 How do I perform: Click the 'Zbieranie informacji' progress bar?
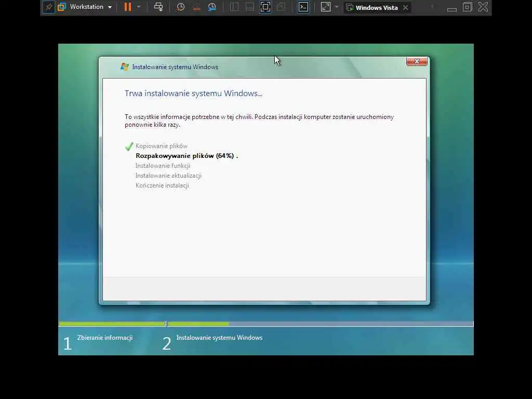point(112,324)
